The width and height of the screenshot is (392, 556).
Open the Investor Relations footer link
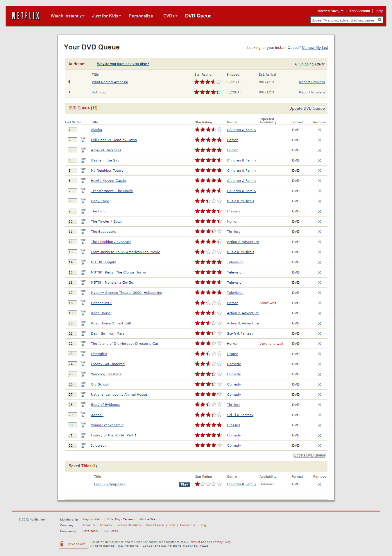[128, 525]
